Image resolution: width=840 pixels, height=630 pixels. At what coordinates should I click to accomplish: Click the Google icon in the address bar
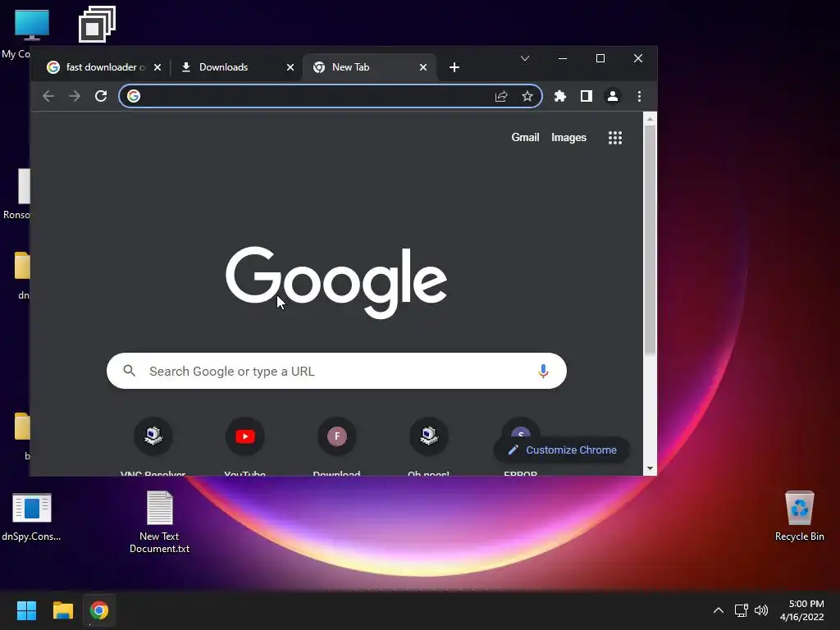click(x=134, y=96)
